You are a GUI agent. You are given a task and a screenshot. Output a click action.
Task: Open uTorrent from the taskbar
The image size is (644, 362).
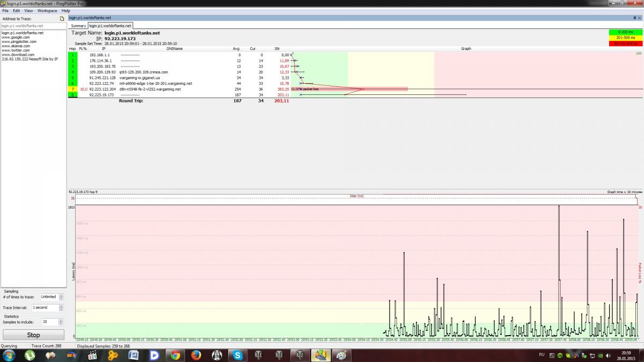coord(30,354)
